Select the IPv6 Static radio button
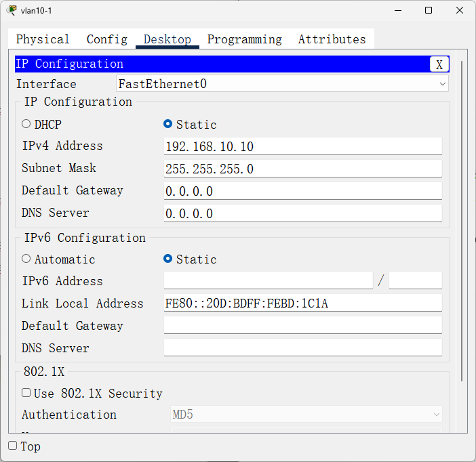The height and width of the screenshot is (462, 476). coord(167,259)
